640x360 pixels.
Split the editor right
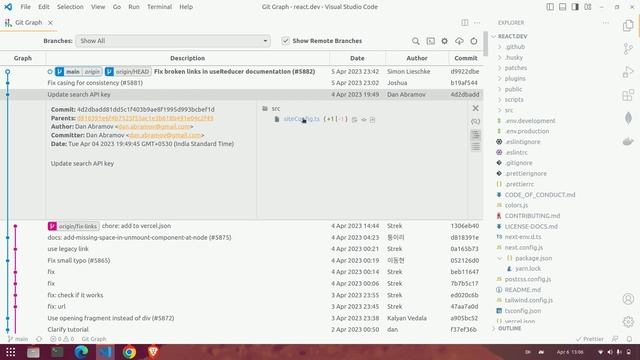[x=465, y=22]
